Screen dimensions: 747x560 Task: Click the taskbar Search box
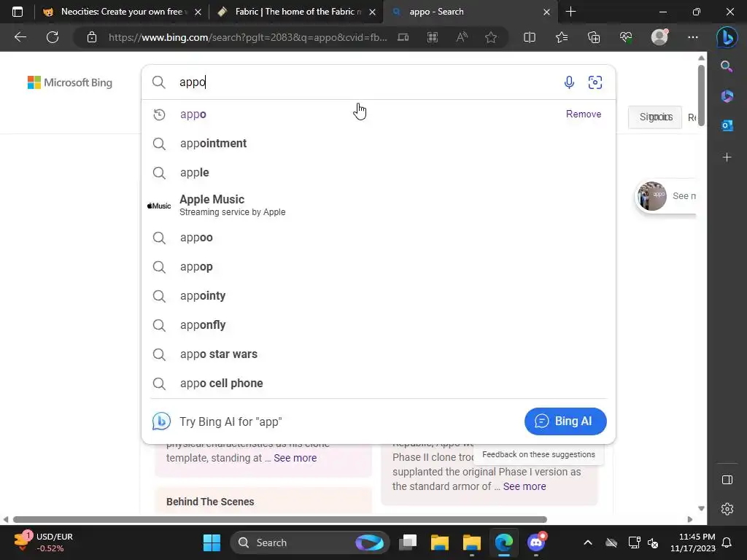(309, 542)
